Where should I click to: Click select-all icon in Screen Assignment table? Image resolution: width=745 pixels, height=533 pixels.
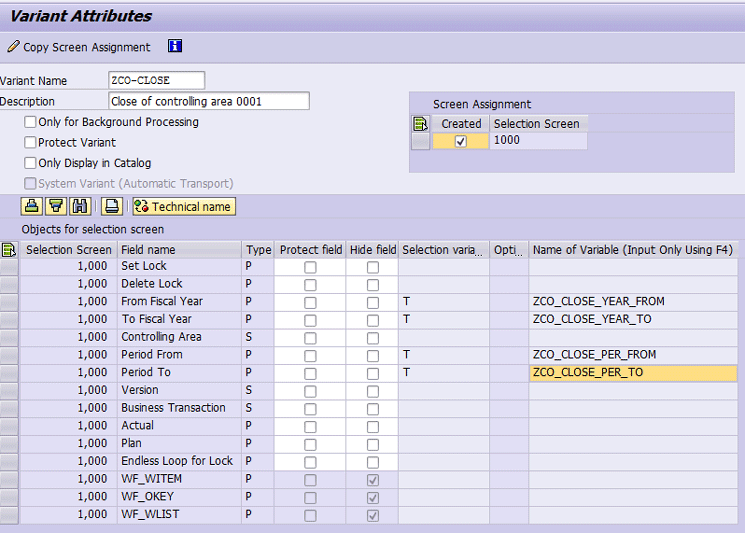click(420, 124)
